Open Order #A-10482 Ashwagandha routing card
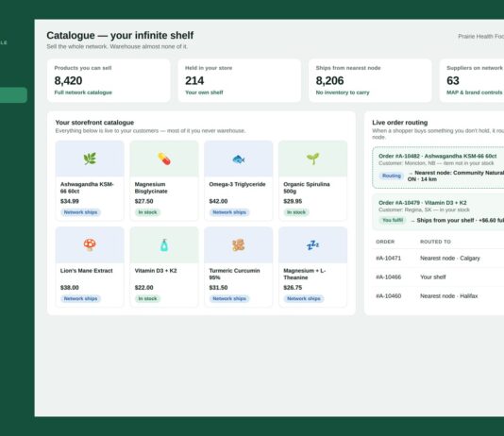 coord(438,168)
